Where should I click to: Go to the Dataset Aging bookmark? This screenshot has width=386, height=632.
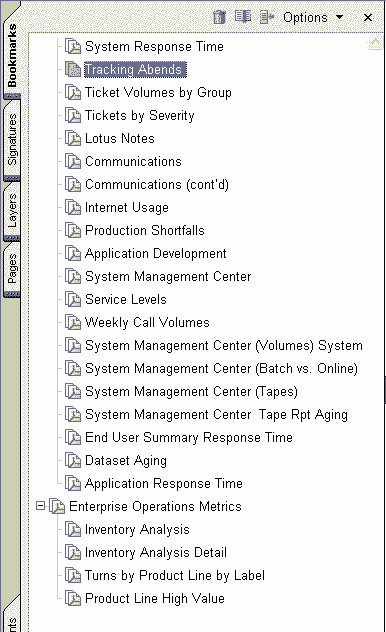pyautogui.click(x=126, y=460)
